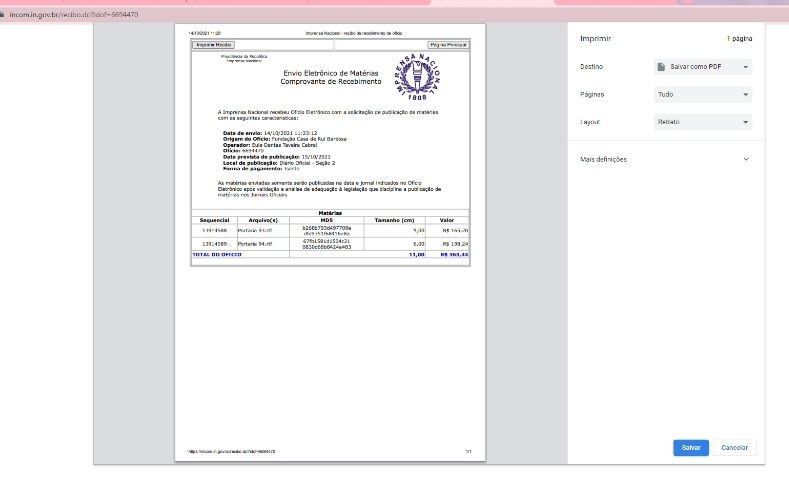The width and height of the screenshot is (789, 478).
Task: Expand Mais definições section
Action: point(664,159)
